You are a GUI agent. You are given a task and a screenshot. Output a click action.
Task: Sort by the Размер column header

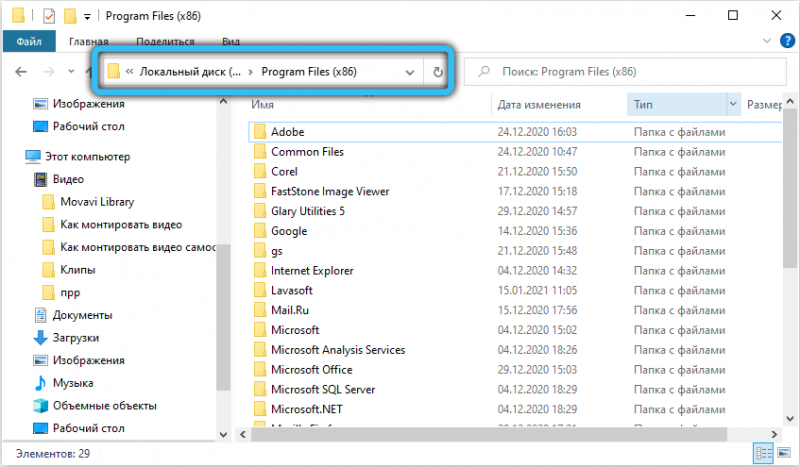tap(764, 105)
